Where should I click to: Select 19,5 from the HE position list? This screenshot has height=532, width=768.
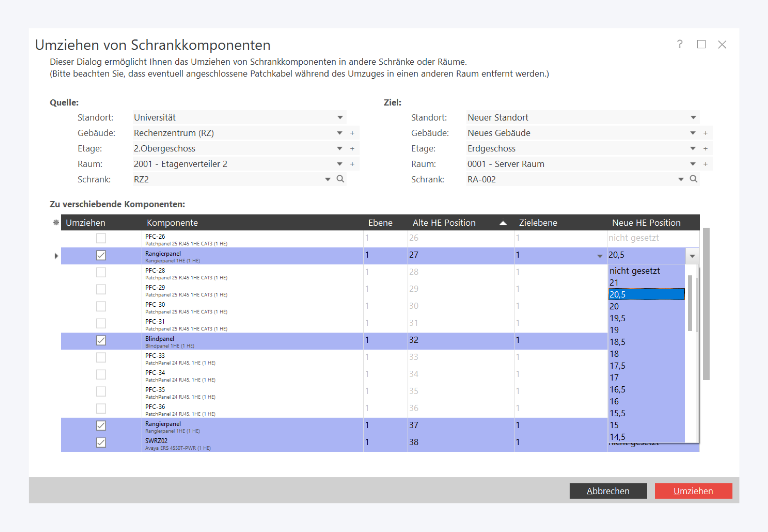617,318
